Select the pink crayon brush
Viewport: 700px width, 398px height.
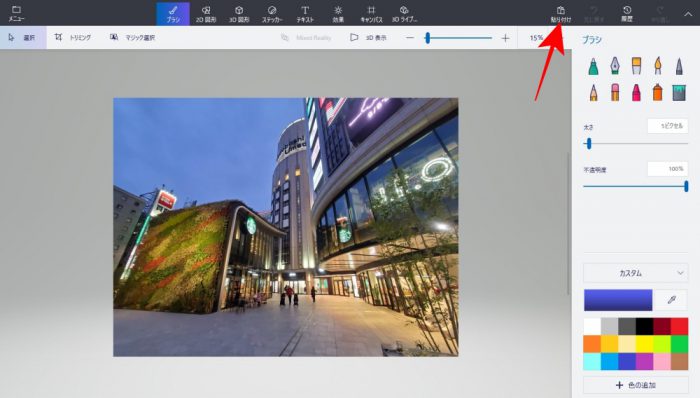coord(636,92)
